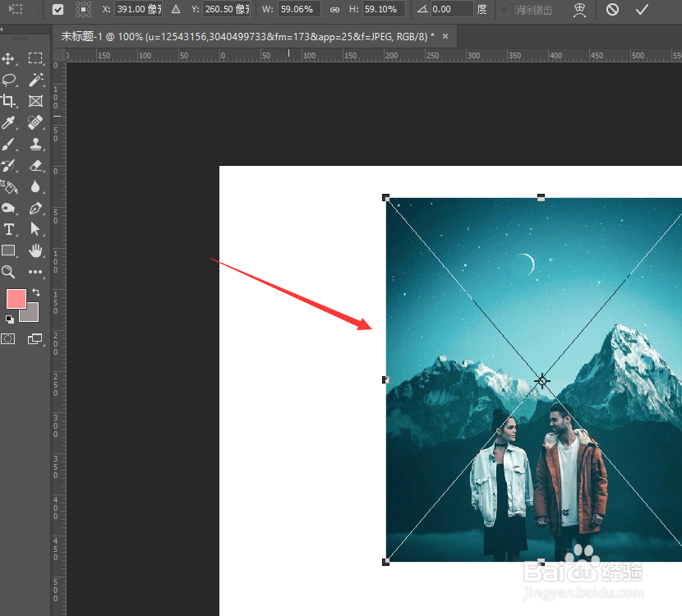682x616 pixels.
Task: Open the pink foreground color picker
Action: (16, 299)
